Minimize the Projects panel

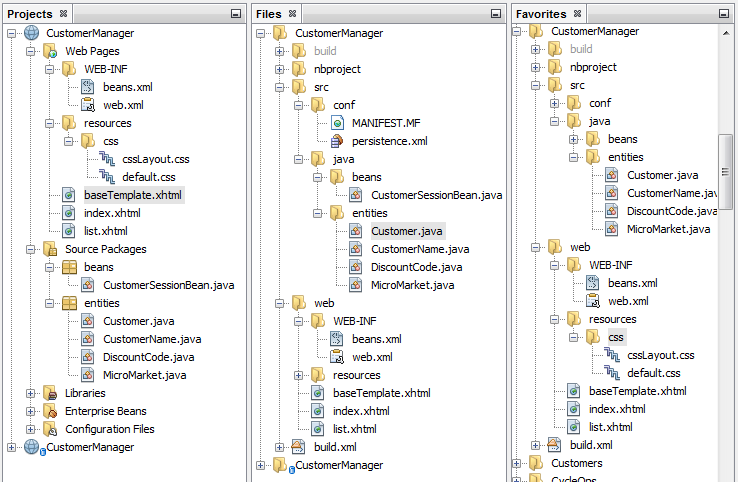(x=235, y=14)
